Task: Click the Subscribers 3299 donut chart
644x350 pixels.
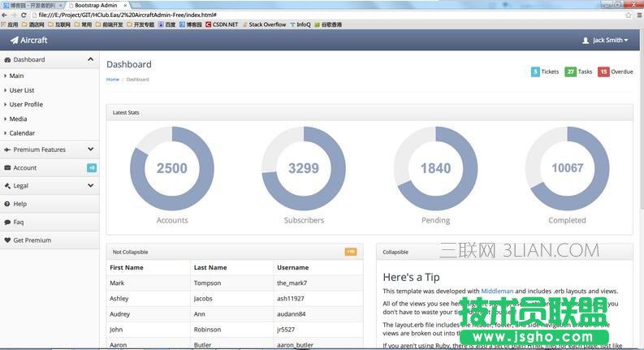Action: pyautogui.click(x=304, y=168)
